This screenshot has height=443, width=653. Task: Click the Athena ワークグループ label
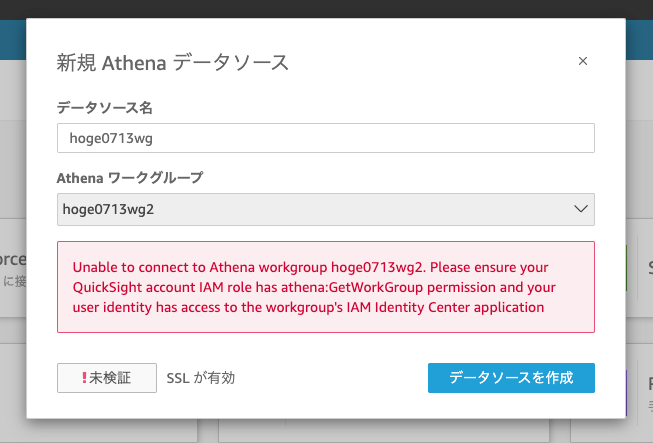pyautogui.click(x=130, y=178)
